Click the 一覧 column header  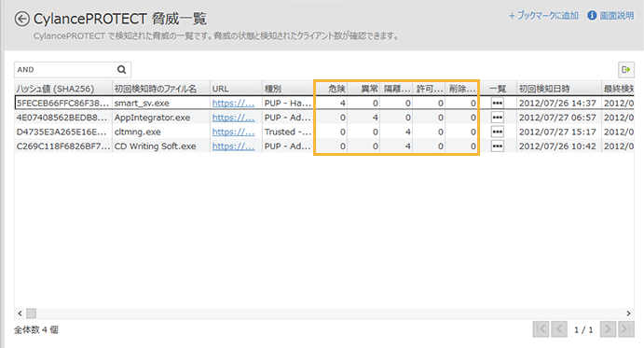point(498,89)
